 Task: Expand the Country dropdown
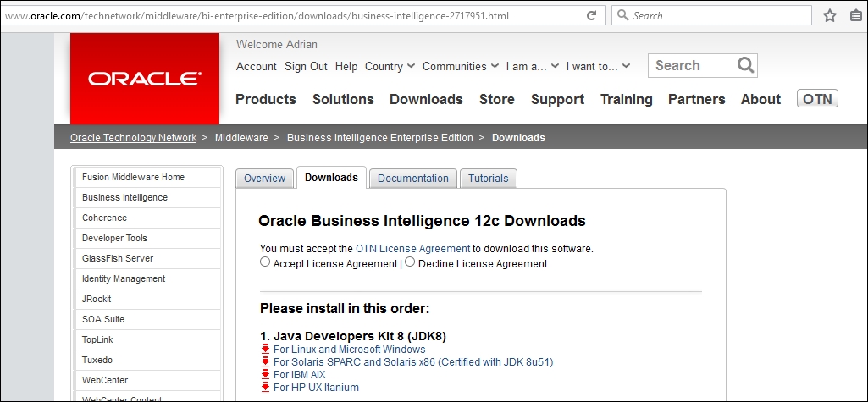coord(390,66)
